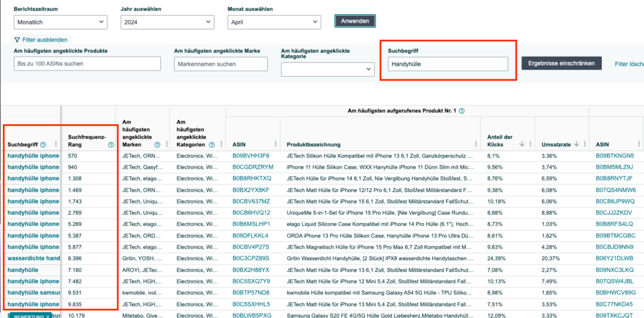
Task: Open the month dropdown showing April
Action: click(x=274, y=22)
